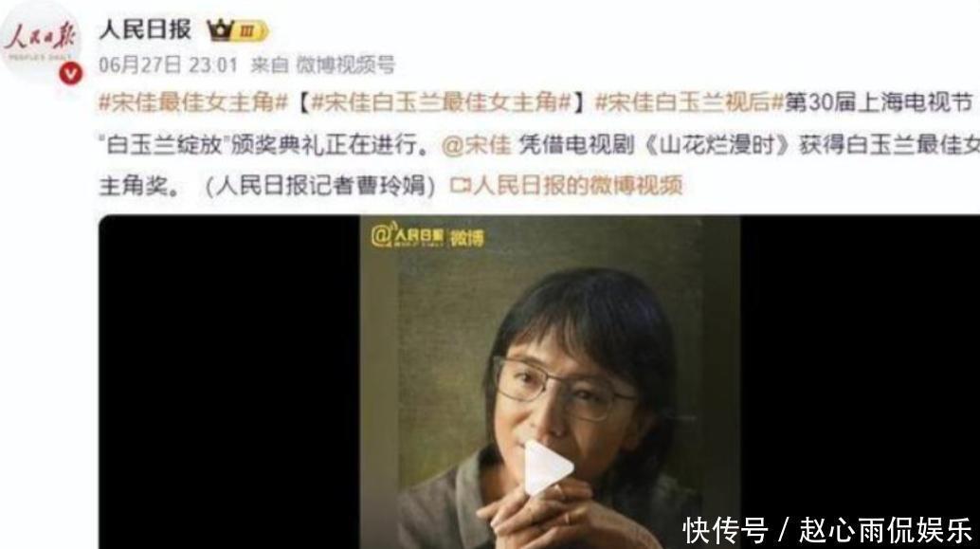Click the video thumbnail portrait
This screenshot has width=980, height=549.
coord(550,383)
